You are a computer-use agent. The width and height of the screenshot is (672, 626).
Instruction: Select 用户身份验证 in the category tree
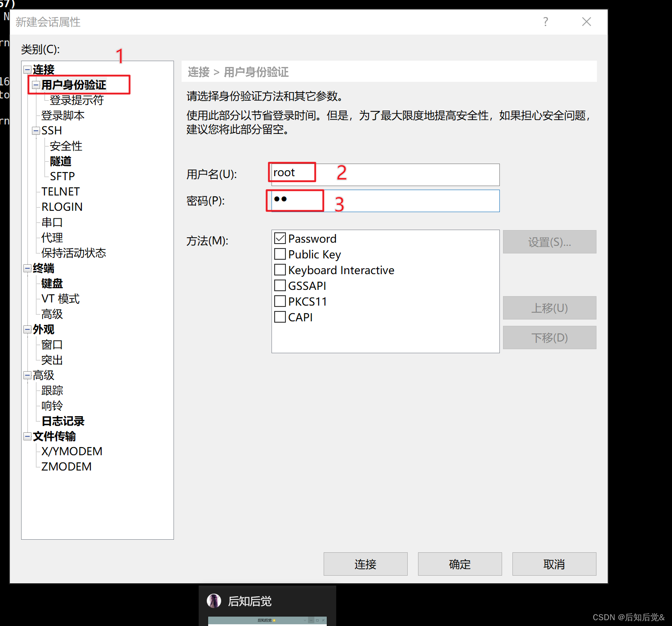[x=74, y=85]
